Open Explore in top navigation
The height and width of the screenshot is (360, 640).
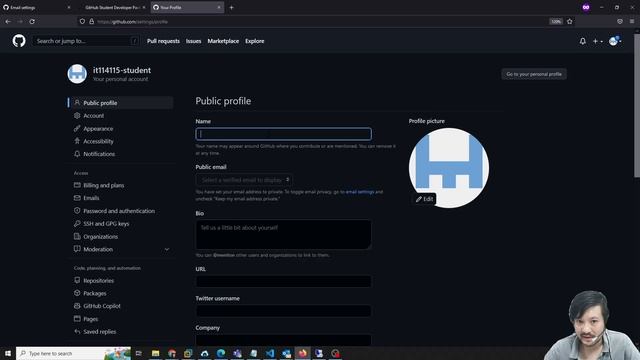pyautogui.click(x=255, y=41)
